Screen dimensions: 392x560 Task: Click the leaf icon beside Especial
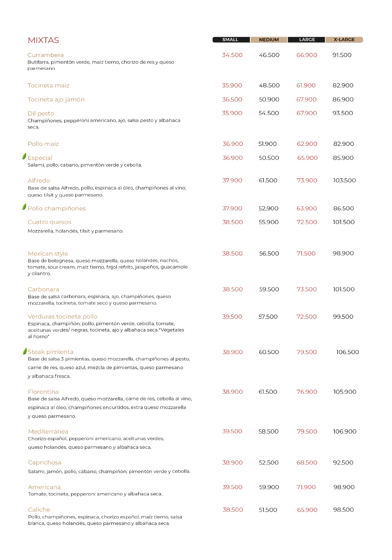[24, 156]
